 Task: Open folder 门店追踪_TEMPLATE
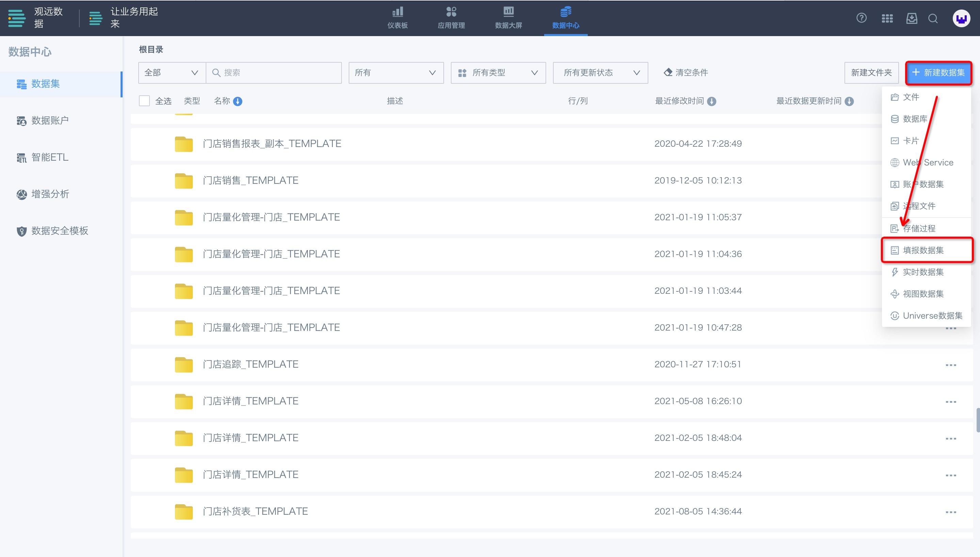(x=251, y=365)
